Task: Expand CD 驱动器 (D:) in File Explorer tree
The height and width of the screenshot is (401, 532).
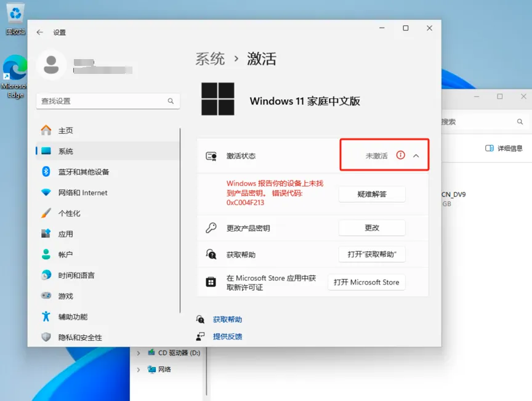Action: [139, 353]
